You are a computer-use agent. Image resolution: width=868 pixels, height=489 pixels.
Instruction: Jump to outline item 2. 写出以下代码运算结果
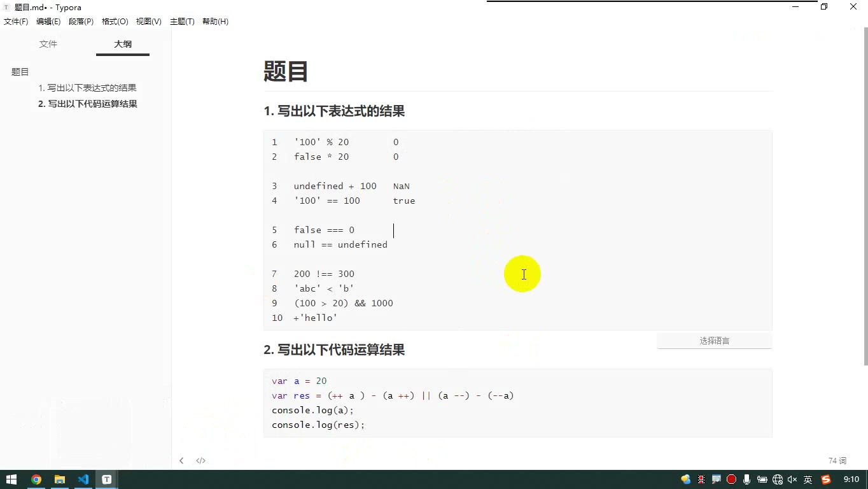(88, 104)
